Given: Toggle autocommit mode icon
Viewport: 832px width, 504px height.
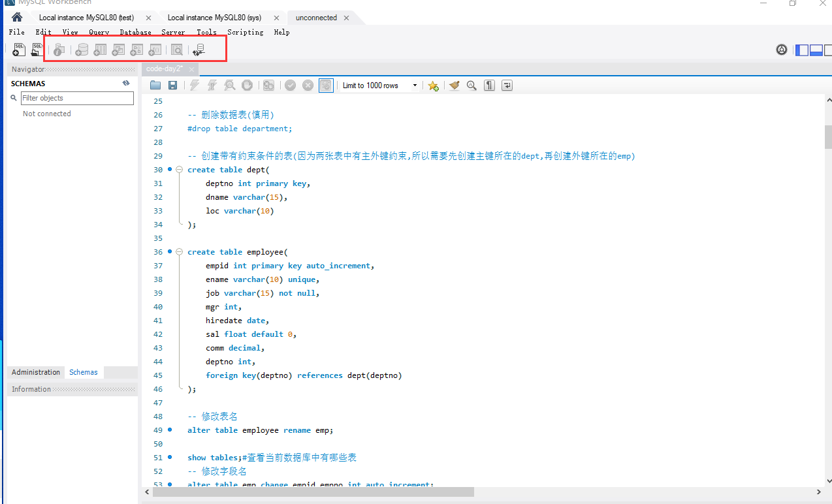Looking at the screenshot, I should tap(326, 86).
